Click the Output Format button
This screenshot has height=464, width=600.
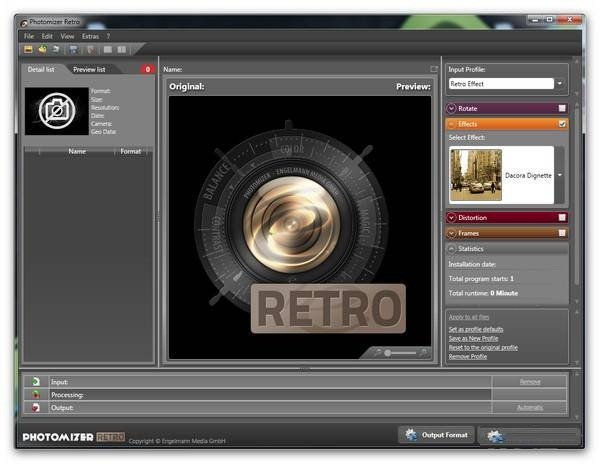436,435
